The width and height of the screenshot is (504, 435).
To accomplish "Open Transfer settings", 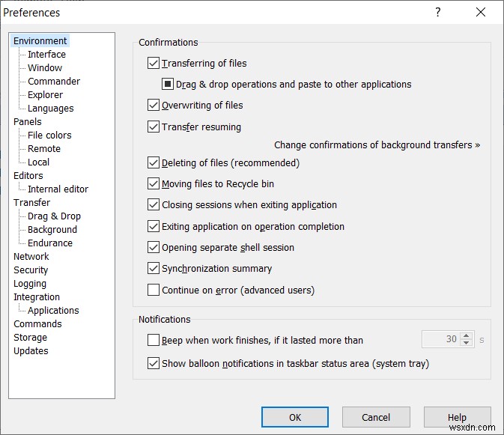I will 31,203.
